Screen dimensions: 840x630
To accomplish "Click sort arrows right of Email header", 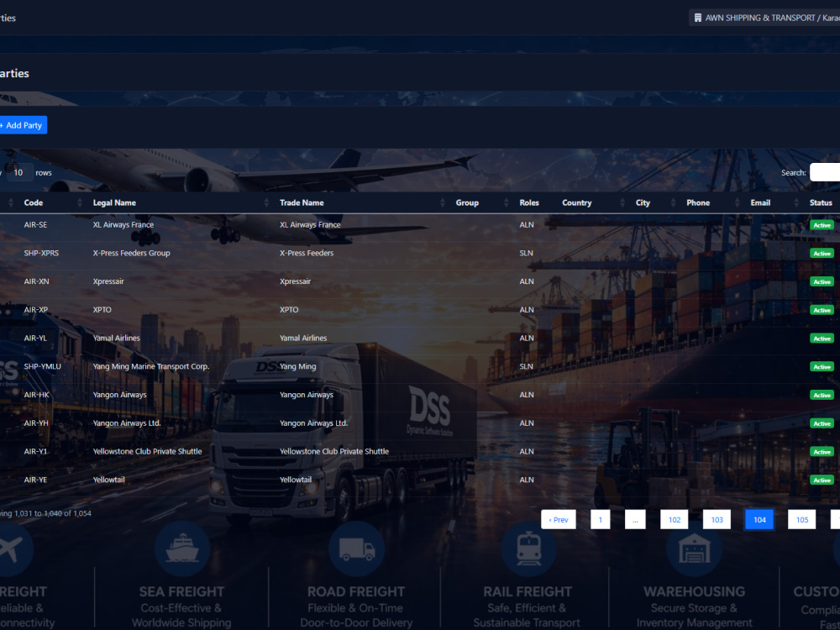I will [x=796, y=202].
